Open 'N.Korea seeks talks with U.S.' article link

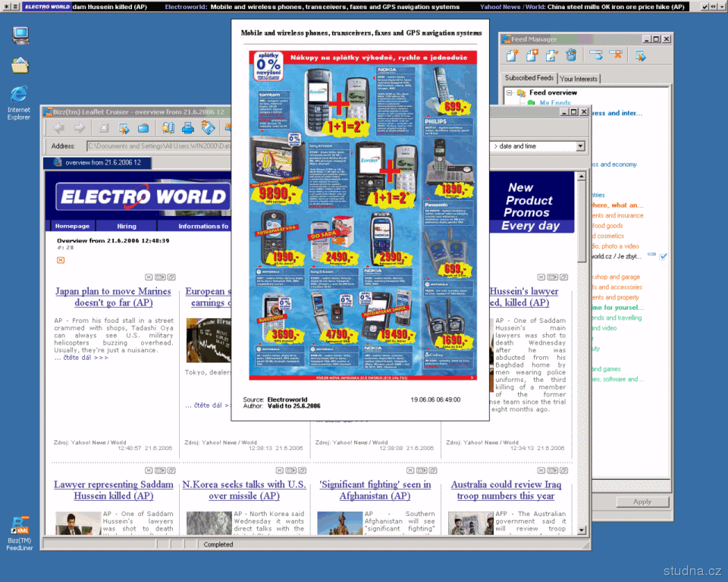click(244, 490)
